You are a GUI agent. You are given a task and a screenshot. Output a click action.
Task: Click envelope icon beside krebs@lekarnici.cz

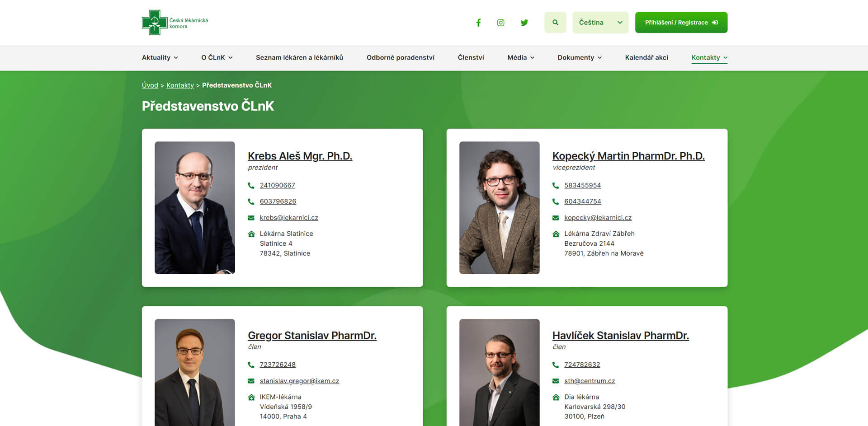(x=251, y=218)
